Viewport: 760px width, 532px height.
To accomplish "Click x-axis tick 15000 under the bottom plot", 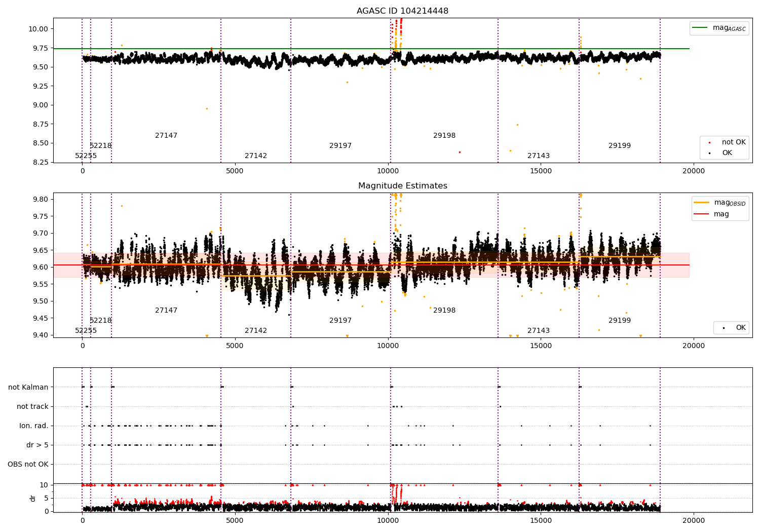I will [541, 520].
